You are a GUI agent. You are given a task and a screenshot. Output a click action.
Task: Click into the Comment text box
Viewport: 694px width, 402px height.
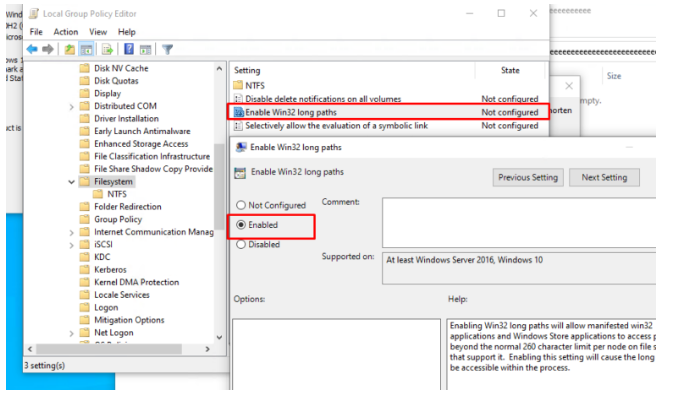tap(519, 222)
